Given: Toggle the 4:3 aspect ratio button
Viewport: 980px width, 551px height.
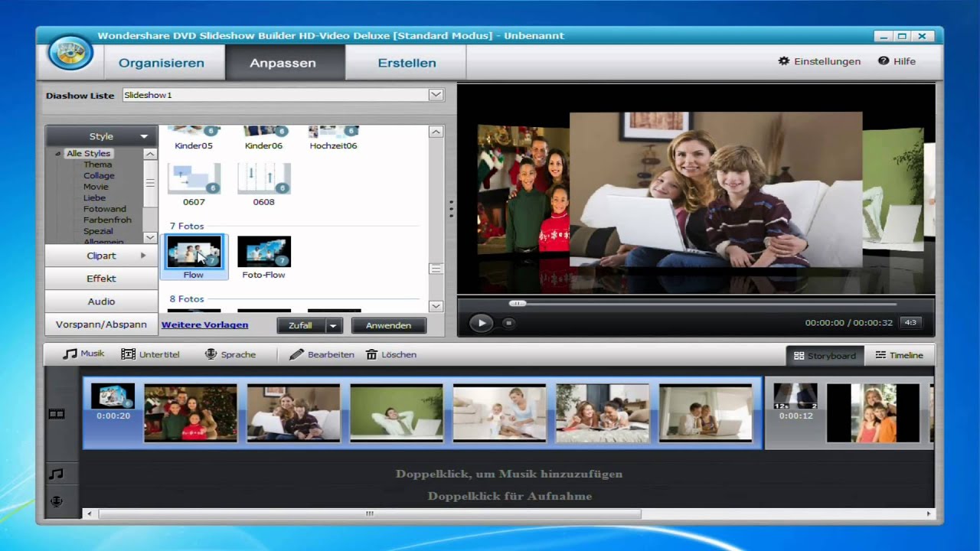Looking at the screenshot, I should [x=910, y=323].
